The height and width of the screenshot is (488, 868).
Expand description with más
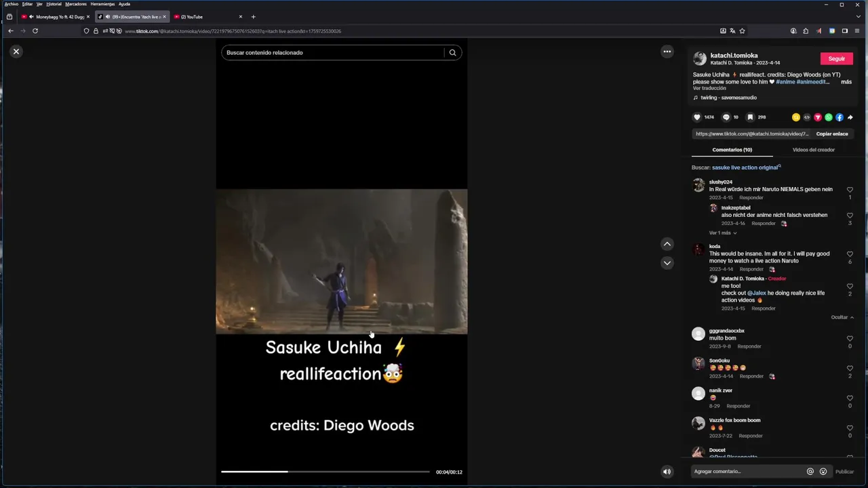tap(846, 82)
